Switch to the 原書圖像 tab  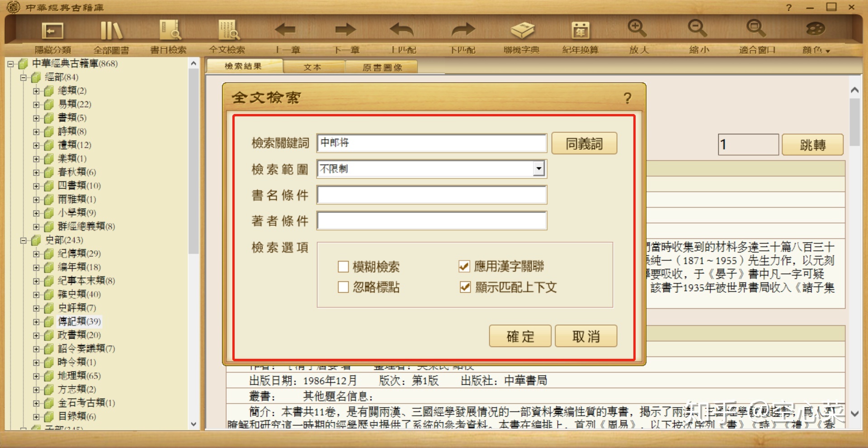(382, 67)
